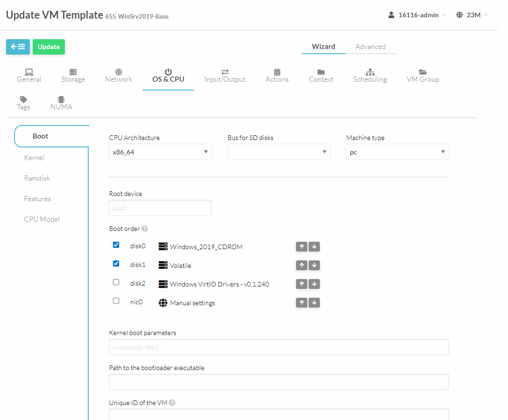Uncheck disk0 Windows_2019_CDROM boot checkbox

click(x=116, y=245)
